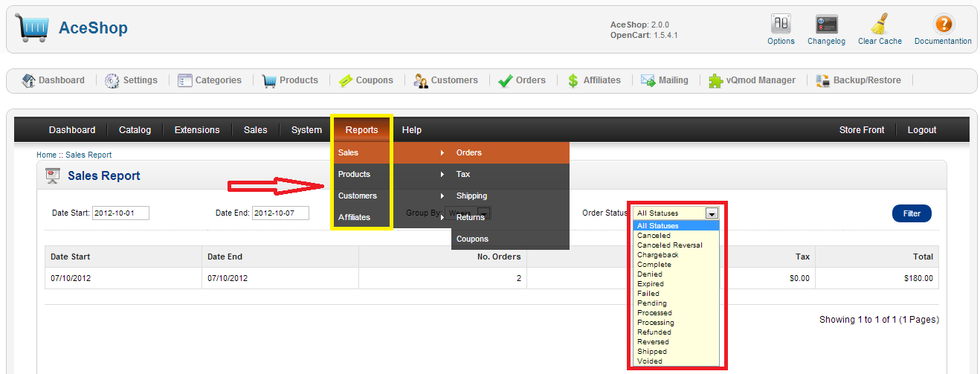Click the Products cart icon in the toolbar
Viewport: 980px width, 374px height.
pyautogui.click(x=269, y=80)
